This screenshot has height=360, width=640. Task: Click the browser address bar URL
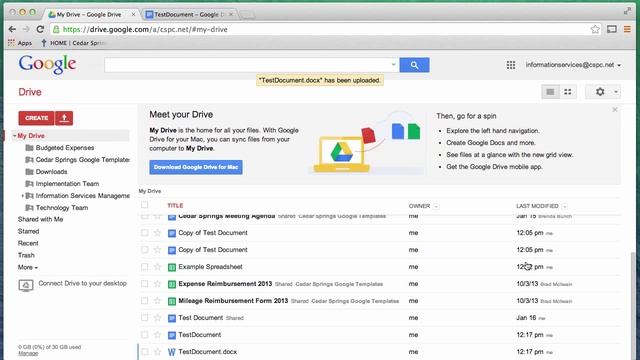click(145, 29)
